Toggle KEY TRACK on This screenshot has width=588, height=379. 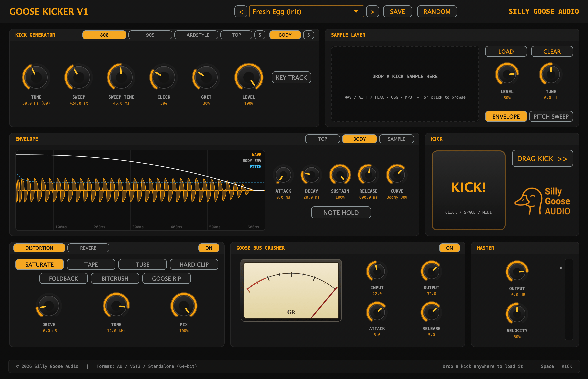(291, 77)
